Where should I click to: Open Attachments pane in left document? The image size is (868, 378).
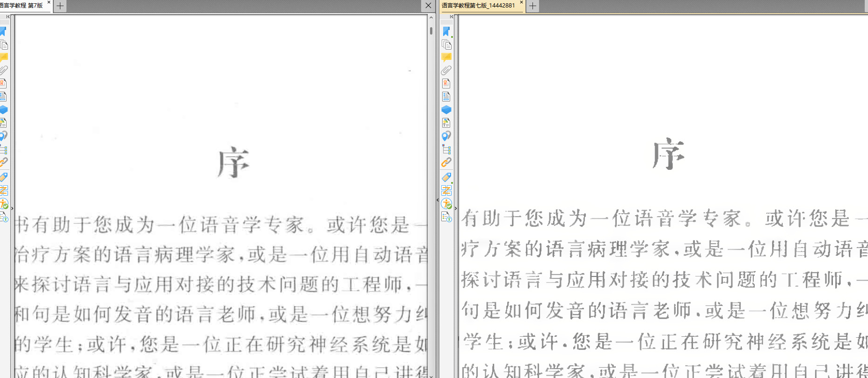tap(3, 70)
